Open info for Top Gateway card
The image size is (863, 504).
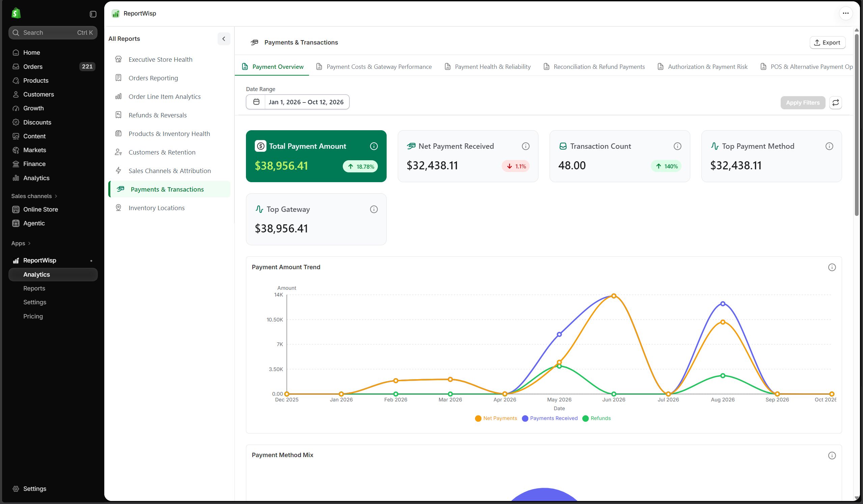coord(373,209)
